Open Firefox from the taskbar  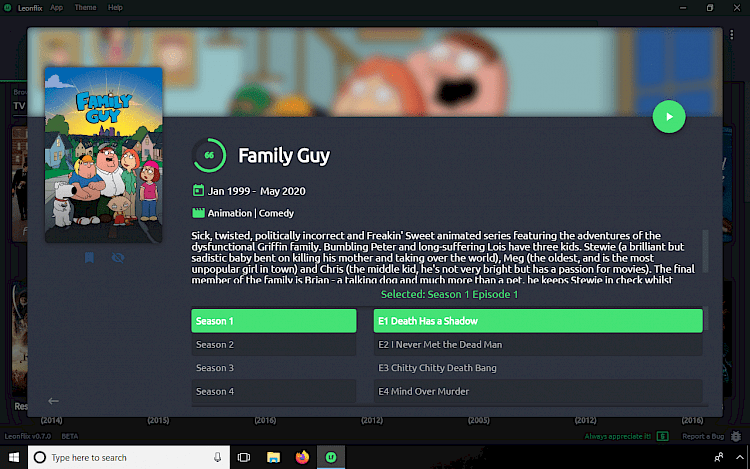click(302, 458)
